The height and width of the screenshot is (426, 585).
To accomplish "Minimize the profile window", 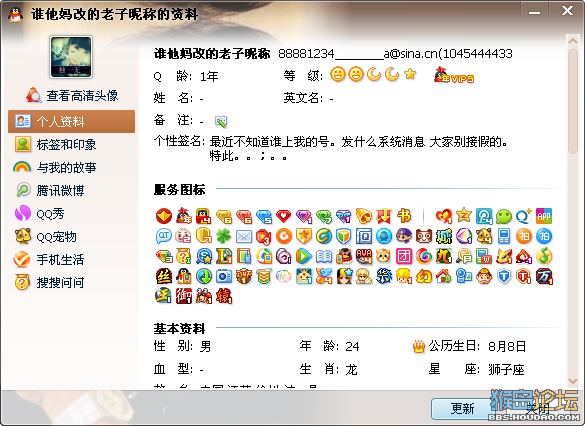I will pos(534,12).
